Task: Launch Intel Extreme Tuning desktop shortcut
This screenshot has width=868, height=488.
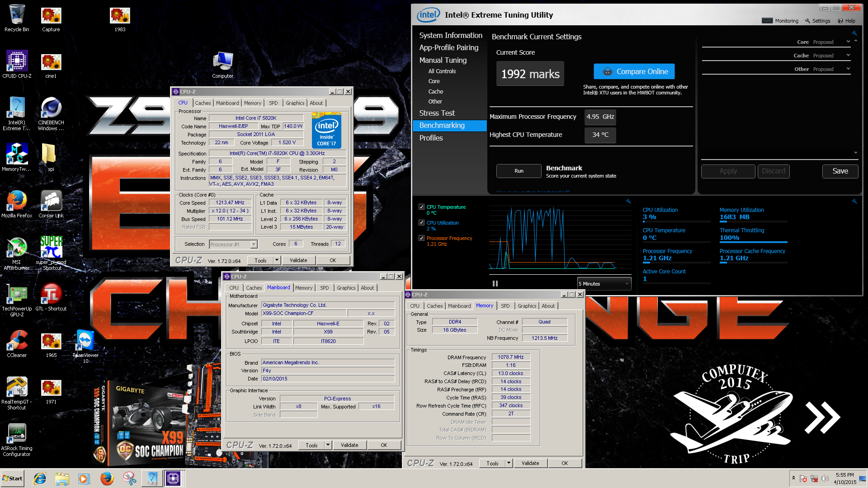Action: click(x=17, y=114)
